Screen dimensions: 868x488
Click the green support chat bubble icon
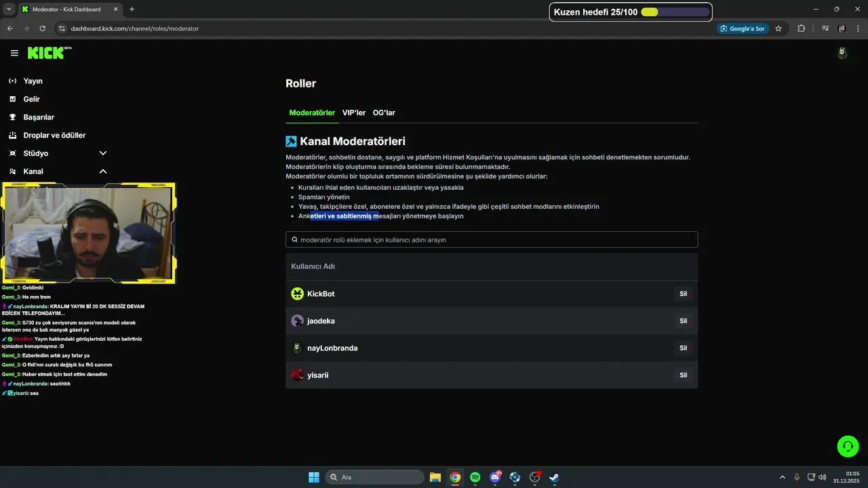(848, 446)
